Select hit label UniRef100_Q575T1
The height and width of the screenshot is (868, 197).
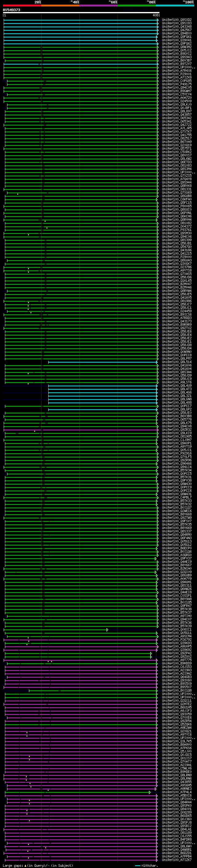pos(177,149)
